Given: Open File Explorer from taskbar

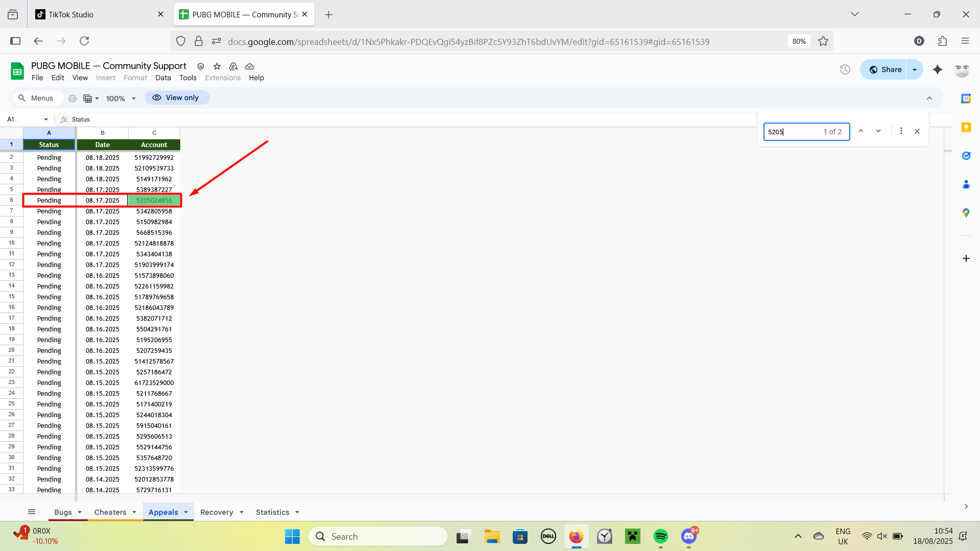Looking at the screenshot, I should tap(492, 536).
